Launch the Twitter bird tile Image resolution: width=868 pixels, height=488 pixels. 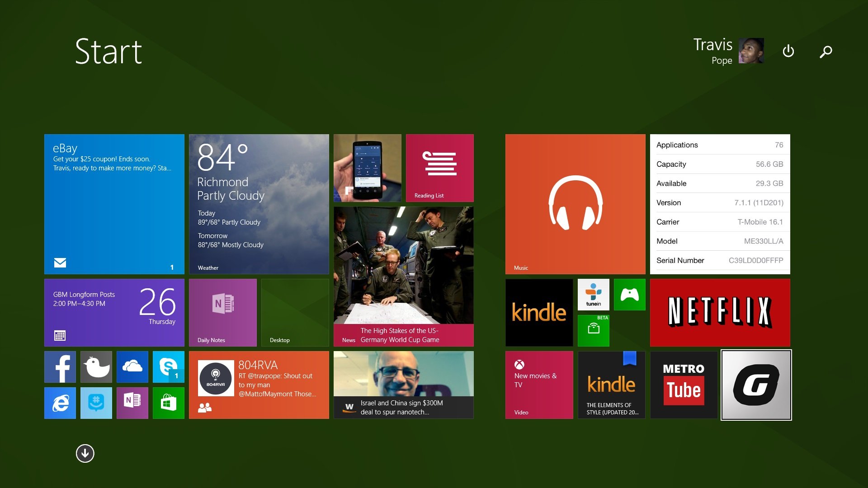click(96, 367)
